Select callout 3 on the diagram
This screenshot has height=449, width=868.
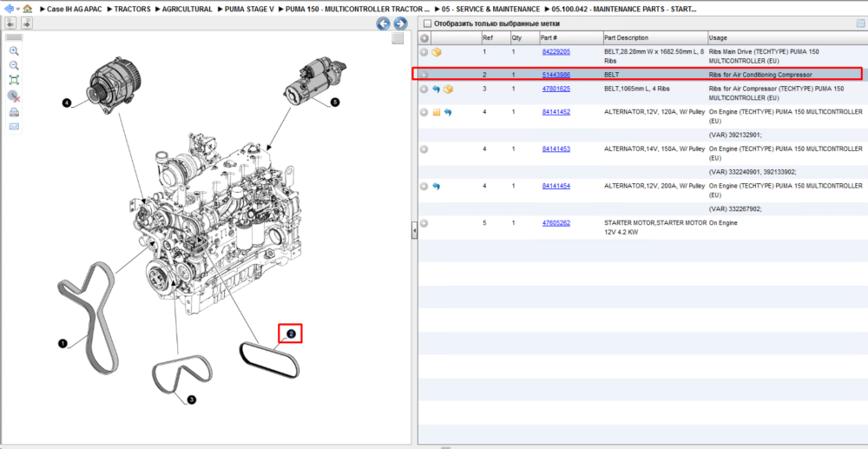(191, 399)
